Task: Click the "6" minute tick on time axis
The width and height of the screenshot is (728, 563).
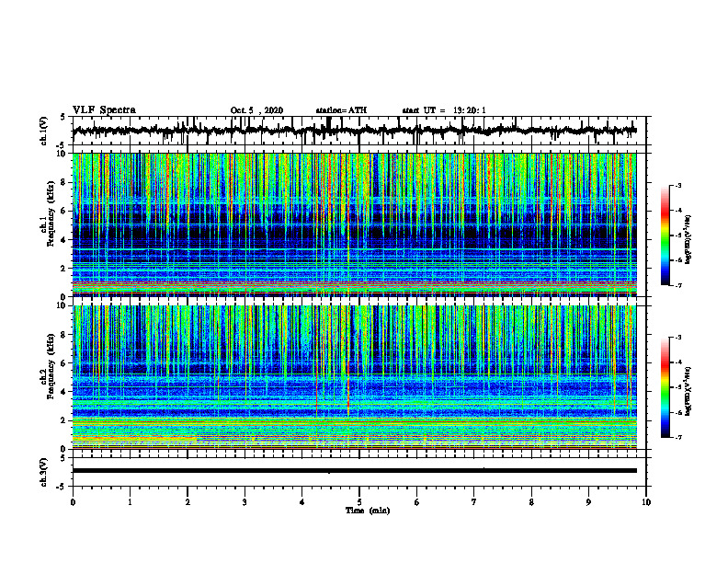Action: pyautogui.click(x=417, y=502)
